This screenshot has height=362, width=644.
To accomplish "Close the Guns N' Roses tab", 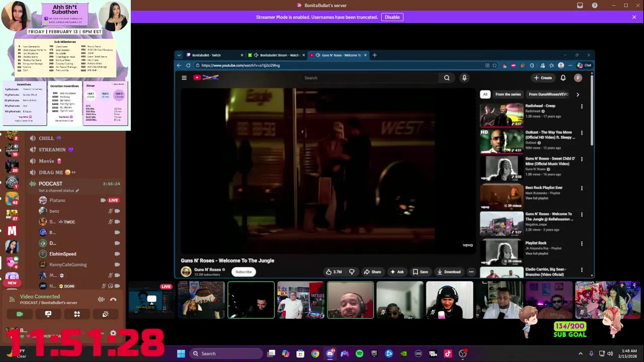I will 365,55.
